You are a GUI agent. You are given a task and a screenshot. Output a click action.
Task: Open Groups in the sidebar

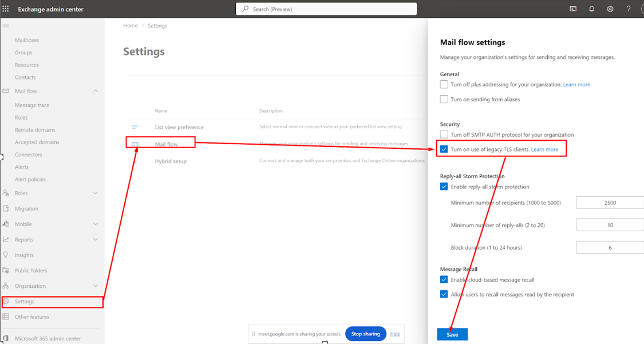[23, 53]
